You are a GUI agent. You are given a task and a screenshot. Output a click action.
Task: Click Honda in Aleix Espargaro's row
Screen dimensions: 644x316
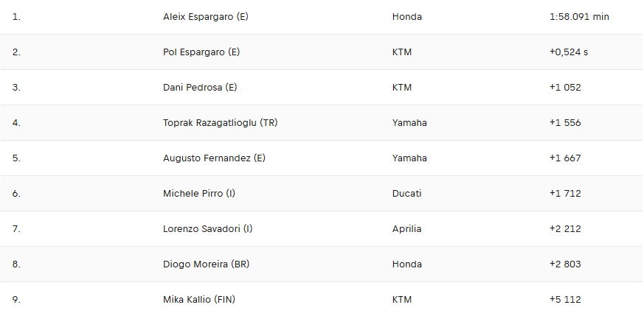[407, 17]
